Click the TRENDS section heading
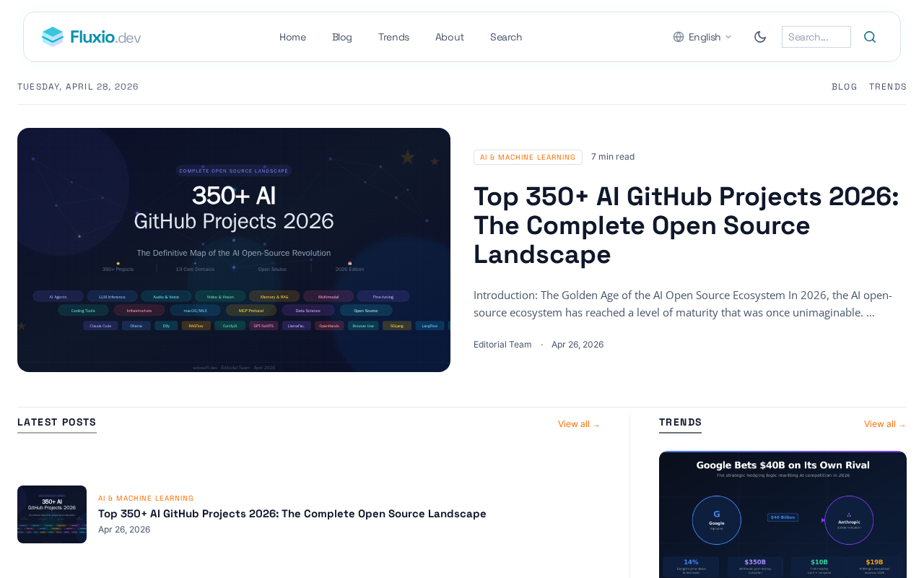The width and height of the screenshot is (924, 578). [680, 423]
